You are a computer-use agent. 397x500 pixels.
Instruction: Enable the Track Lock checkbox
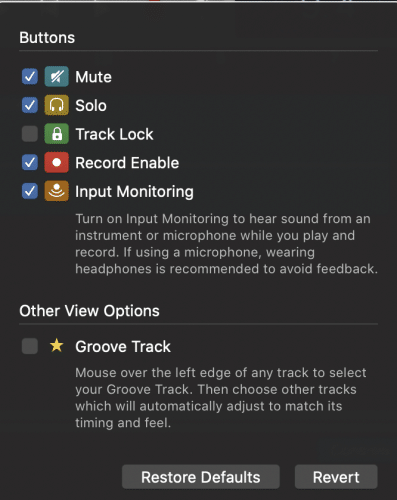(30, 134)
